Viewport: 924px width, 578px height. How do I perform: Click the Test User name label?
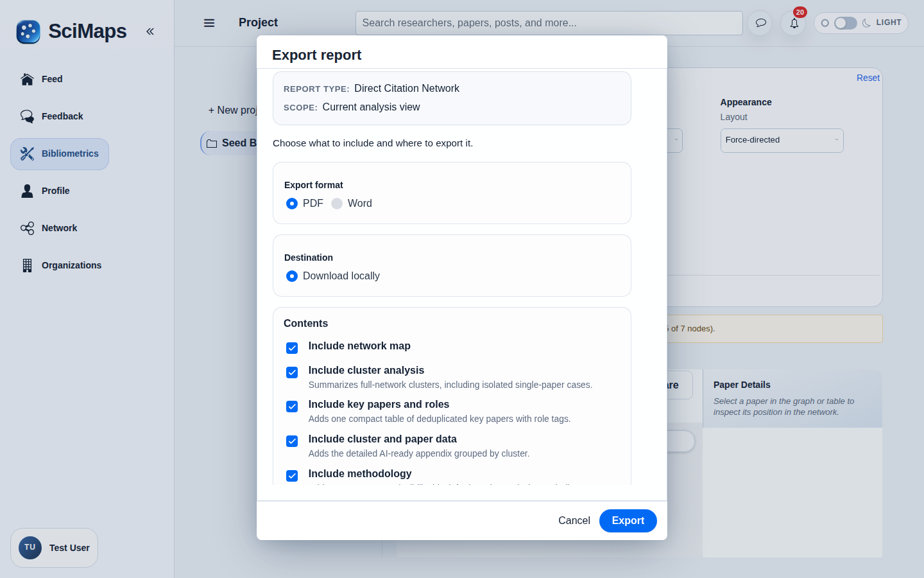click(x=69, y=548)
